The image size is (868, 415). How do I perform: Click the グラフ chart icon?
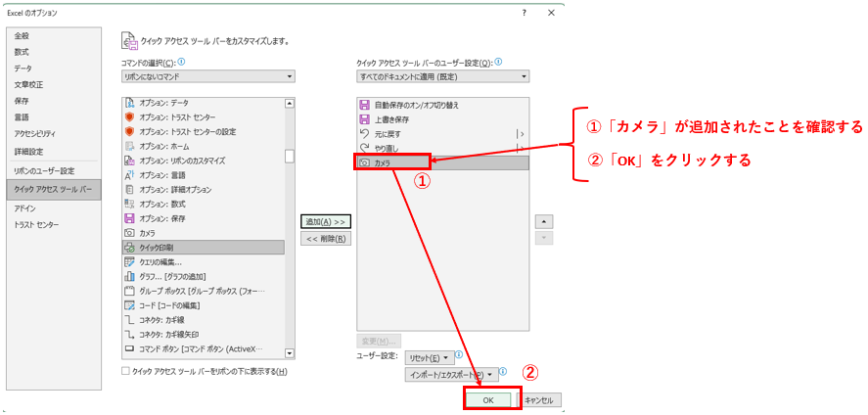click(x=129, y=276)
